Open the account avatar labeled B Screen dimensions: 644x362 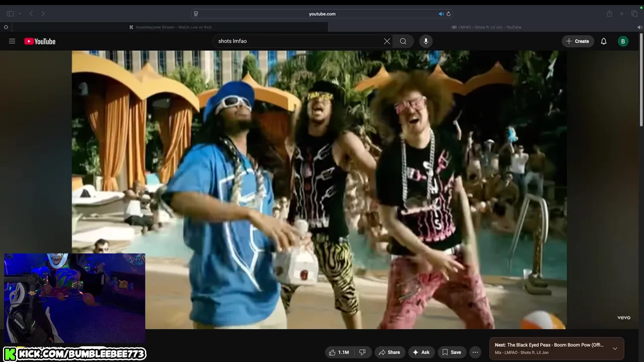[x=623, y=41]
